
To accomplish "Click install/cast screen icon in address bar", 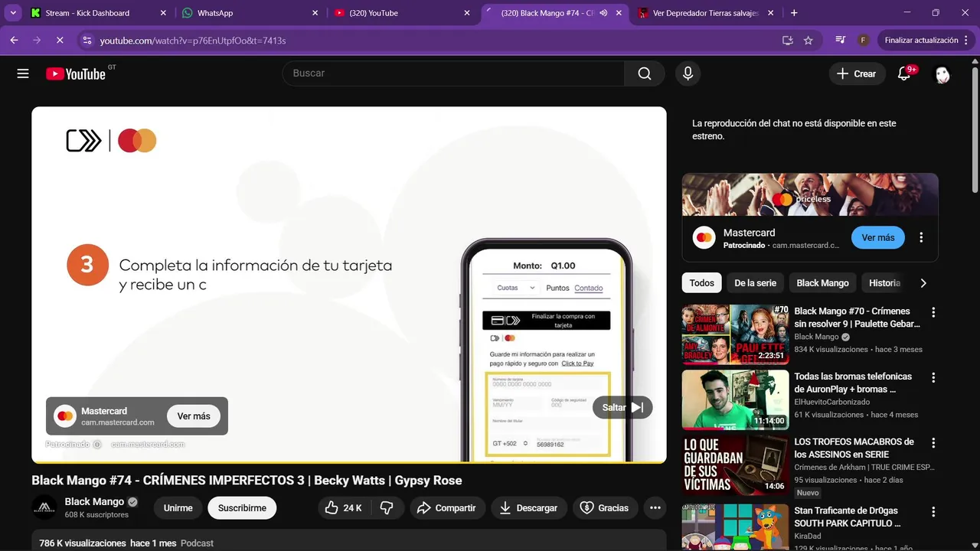I will click(x=788, y=40).
